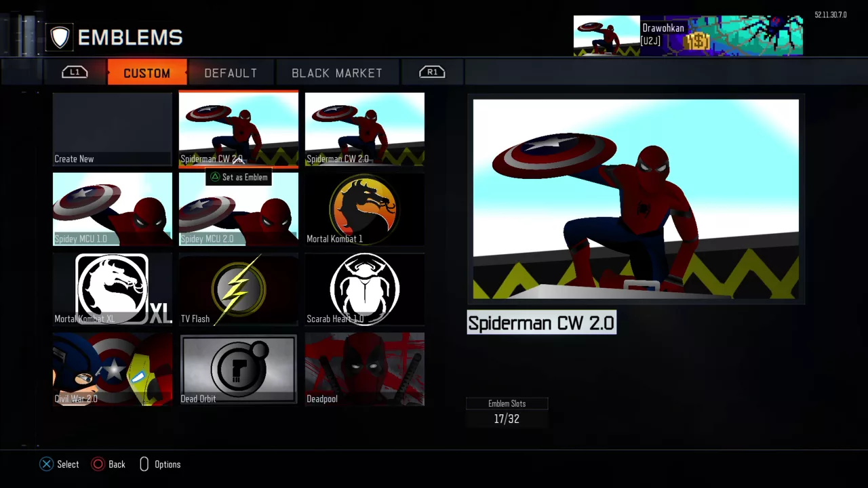The height and width of the screenshot is (488, 868).
Task: Click the Select label at bottom
Action: [68, 464]
